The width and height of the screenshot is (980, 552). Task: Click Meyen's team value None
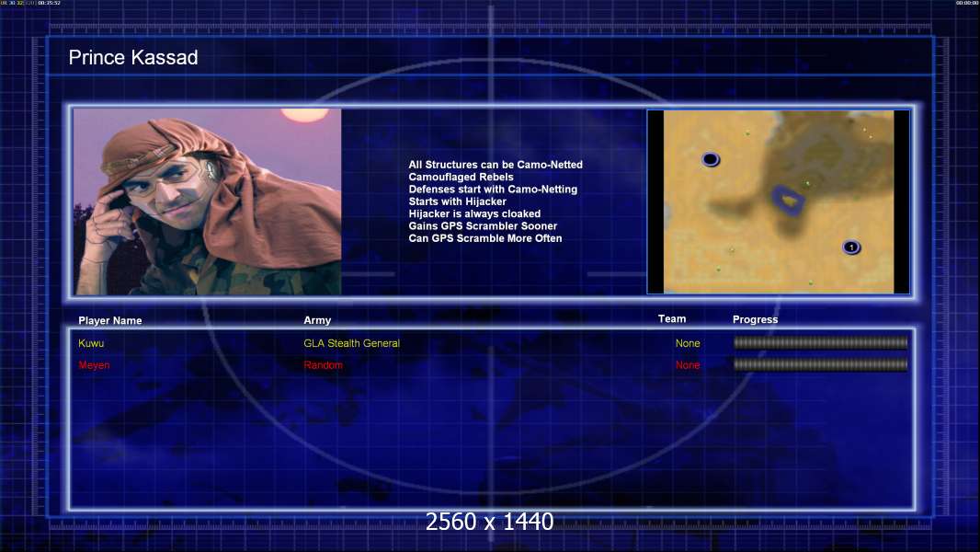[688, 365]
